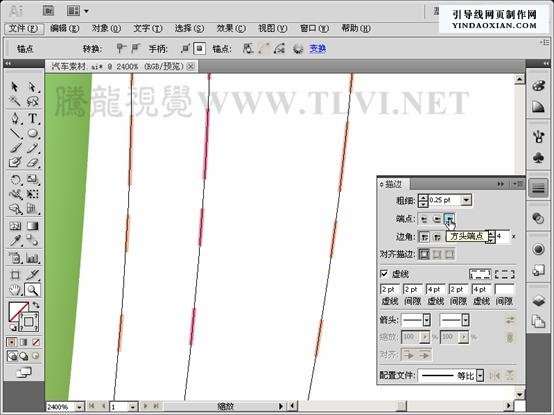Open the end arrowhead dropdown
Image resolution: width=554 pixels, height=415 pixels.
(465, 320)
